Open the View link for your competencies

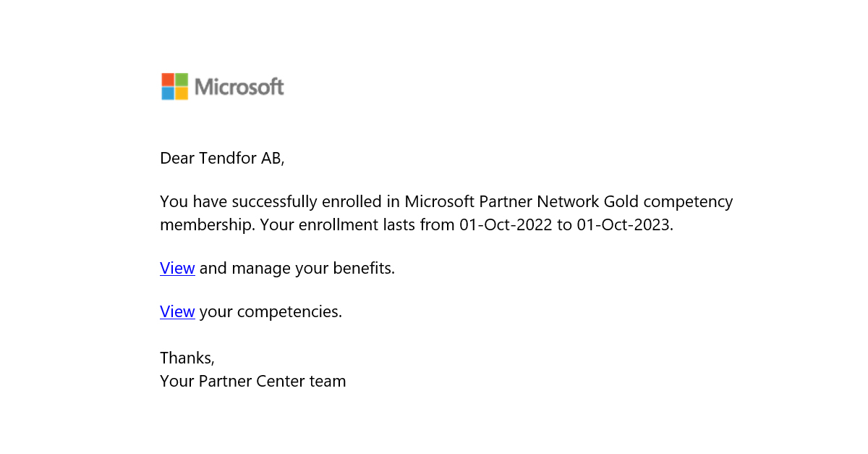point(177,312)
